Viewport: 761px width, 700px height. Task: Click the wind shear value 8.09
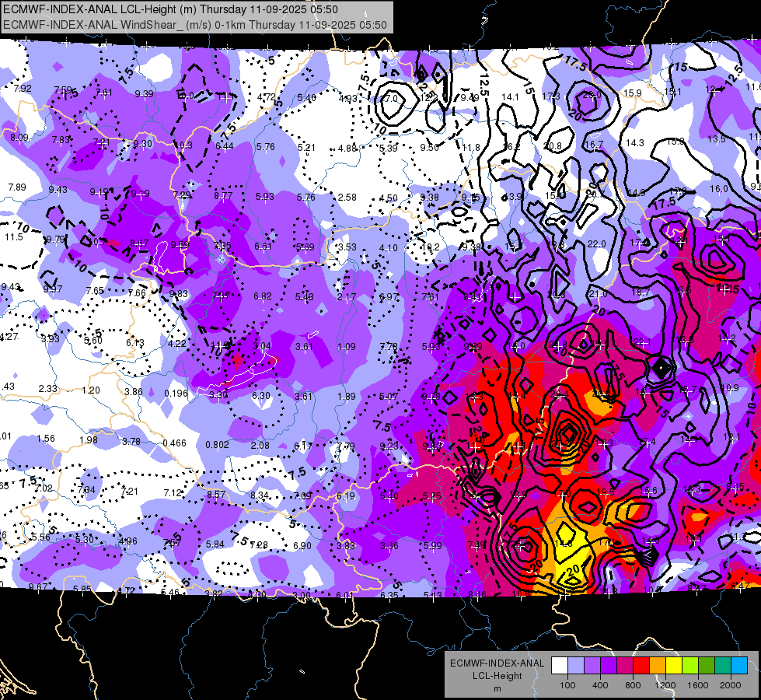point(19,138)
